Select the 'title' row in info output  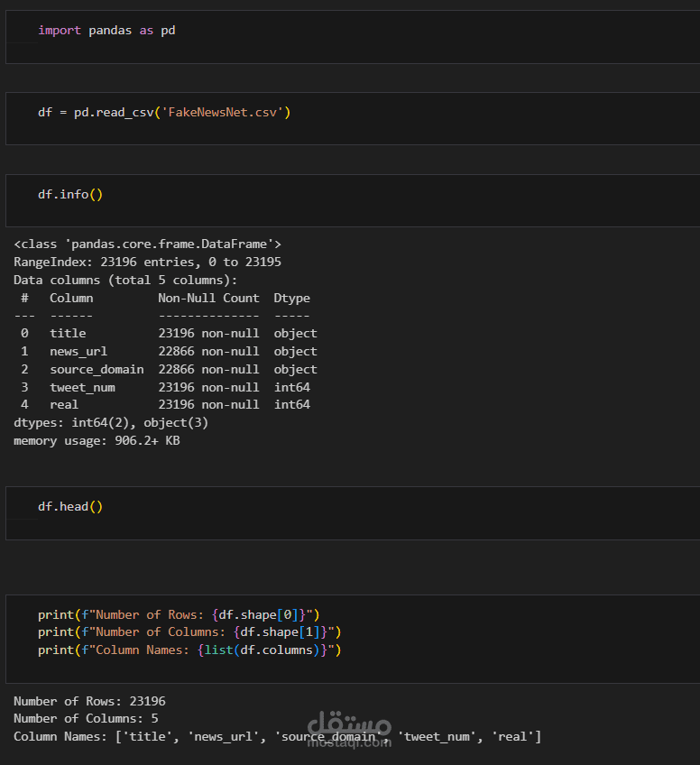pos(167,333)
